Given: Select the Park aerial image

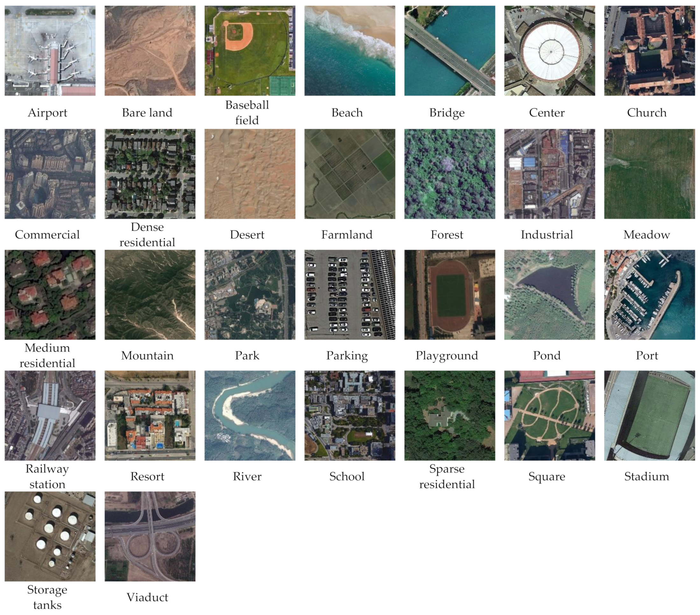Looking at the screenshot, I should (x=250, y=295).
